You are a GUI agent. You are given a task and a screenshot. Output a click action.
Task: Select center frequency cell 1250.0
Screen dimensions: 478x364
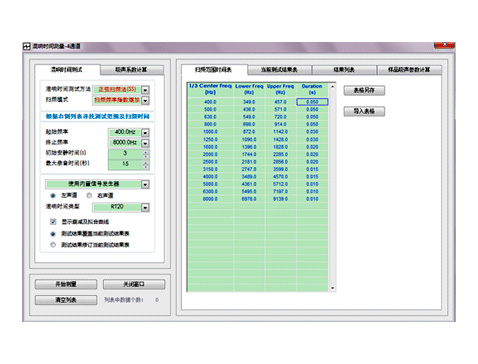coord(210,139)
